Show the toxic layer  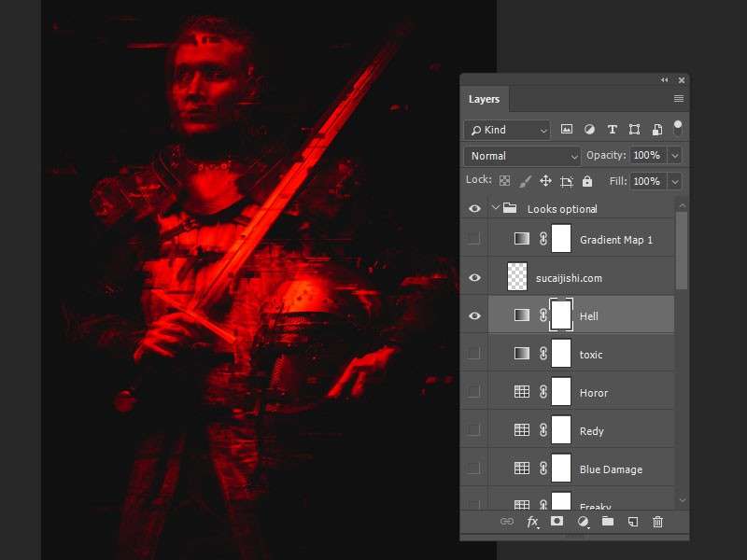click(473, 354)
